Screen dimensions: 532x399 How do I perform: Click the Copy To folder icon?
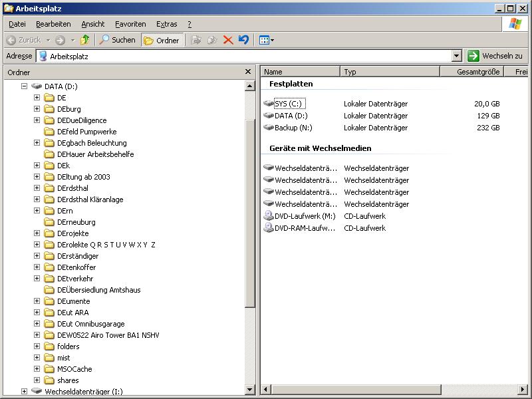pos(212,41)
